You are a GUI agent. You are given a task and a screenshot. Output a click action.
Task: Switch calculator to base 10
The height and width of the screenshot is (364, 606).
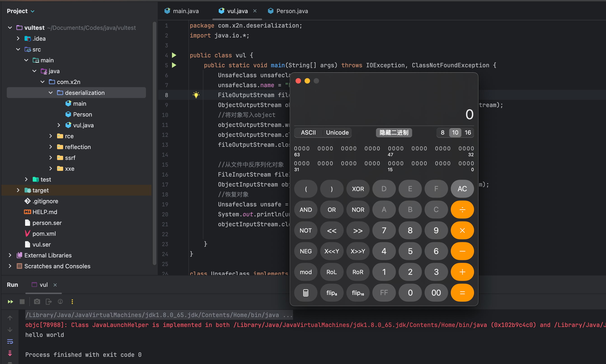pyautogui.click(x=455, y=133)
